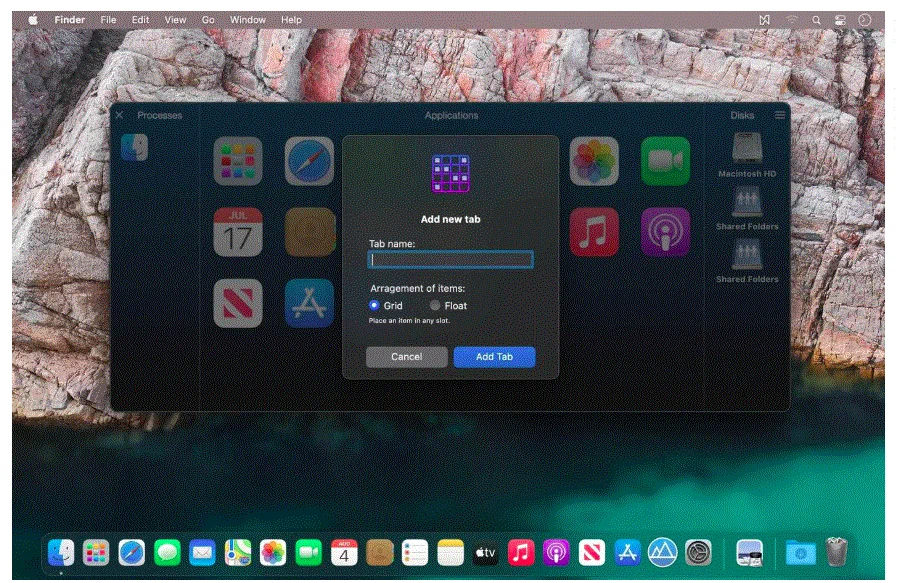Viewport: 899px width, 583px height.
Task: Open the Trash in the Dock
Action: coord(837,551)
